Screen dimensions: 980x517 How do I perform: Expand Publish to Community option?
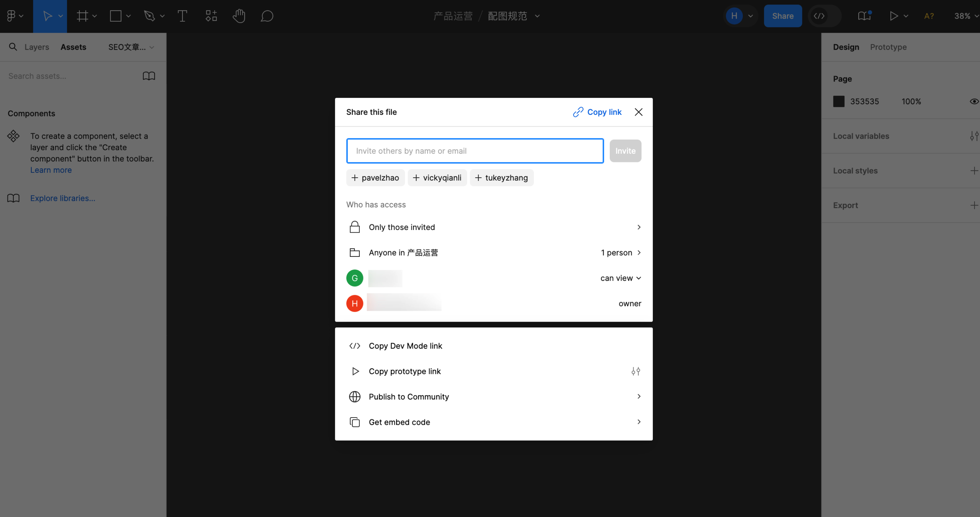tap(639, 396)
